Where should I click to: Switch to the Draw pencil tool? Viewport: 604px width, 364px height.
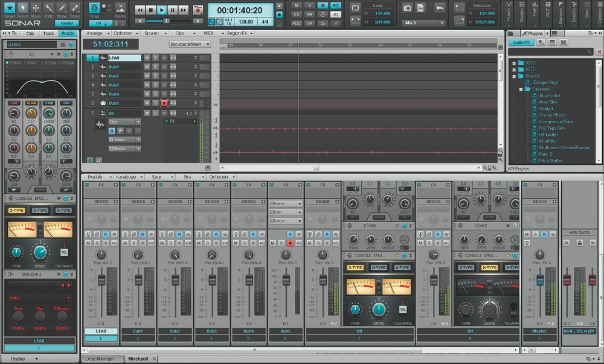62,8
